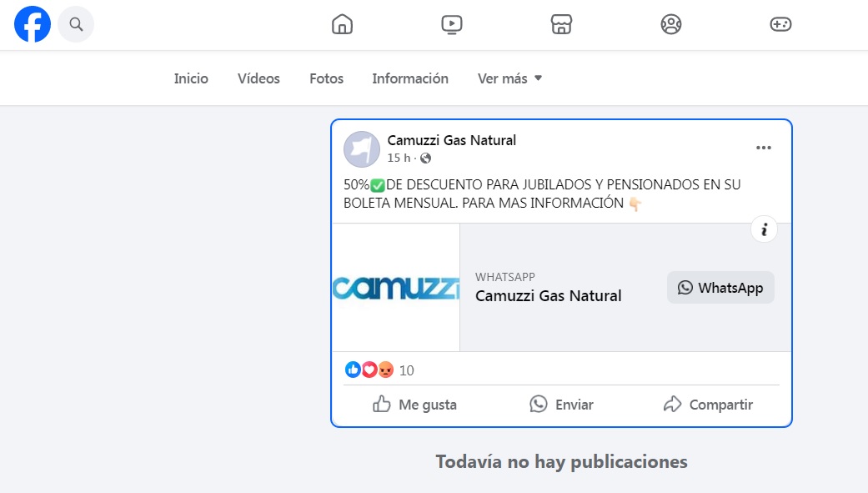The width and height of the screenshot is (868, 493).
Task: Switch to the Vídeos tab
Action: pyautogui.click(x=258, y=78)
